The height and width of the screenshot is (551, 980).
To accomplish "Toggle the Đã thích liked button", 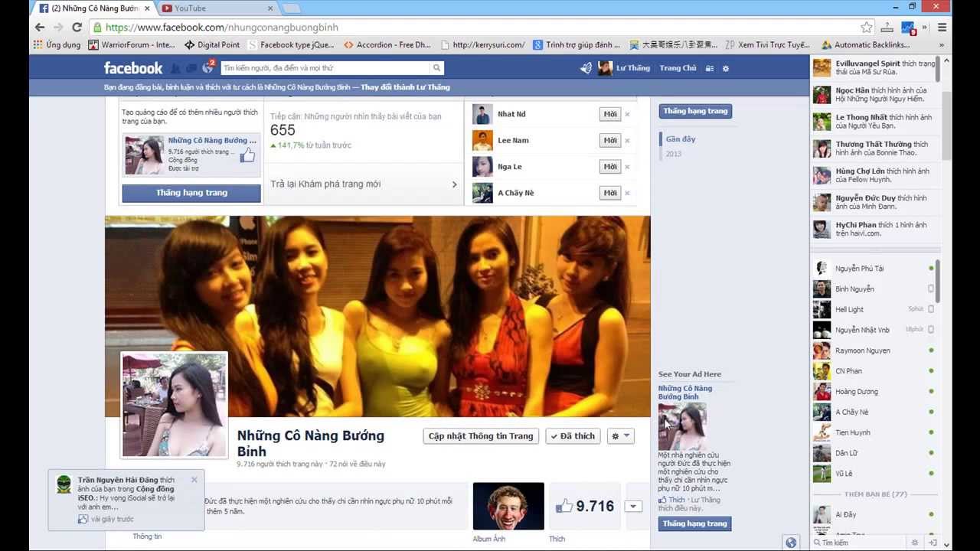I will [x=573, y=436].
